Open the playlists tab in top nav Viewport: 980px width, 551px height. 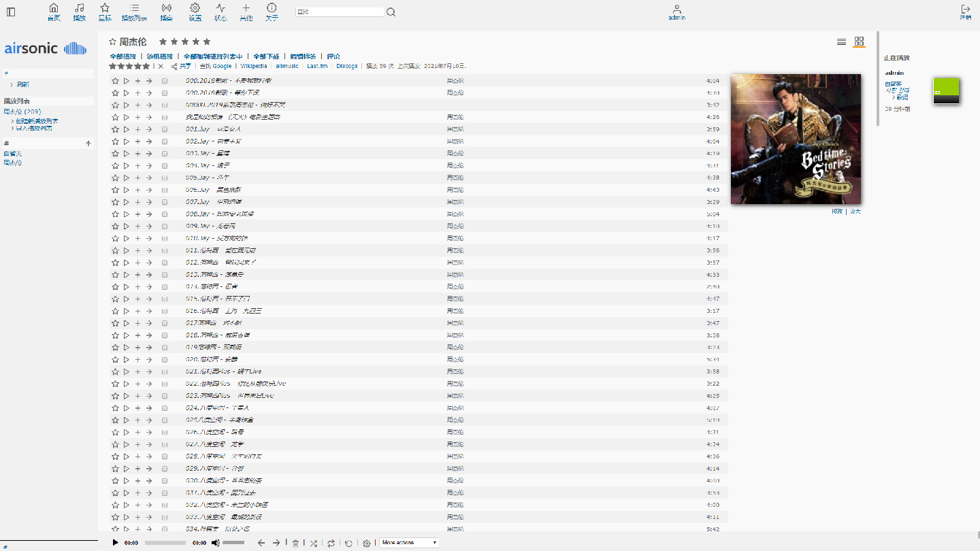pyautogui.click(x=134, y=12)
